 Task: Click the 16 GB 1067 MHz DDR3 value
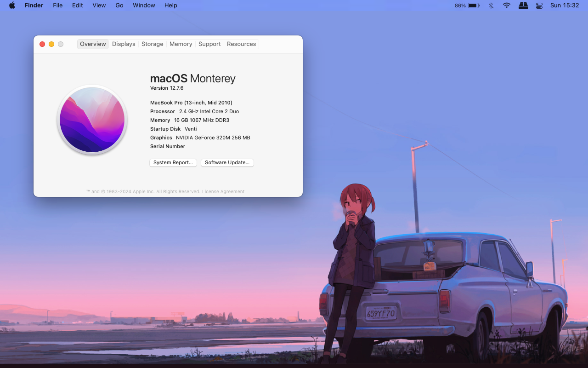click(202, 120)
